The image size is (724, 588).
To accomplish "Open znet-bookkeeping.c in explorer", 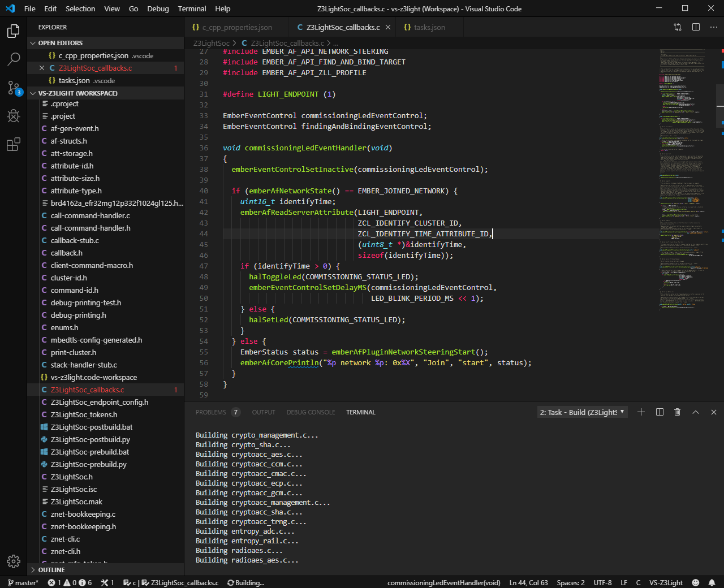I will pyautogui.click(x=105, y=514).
